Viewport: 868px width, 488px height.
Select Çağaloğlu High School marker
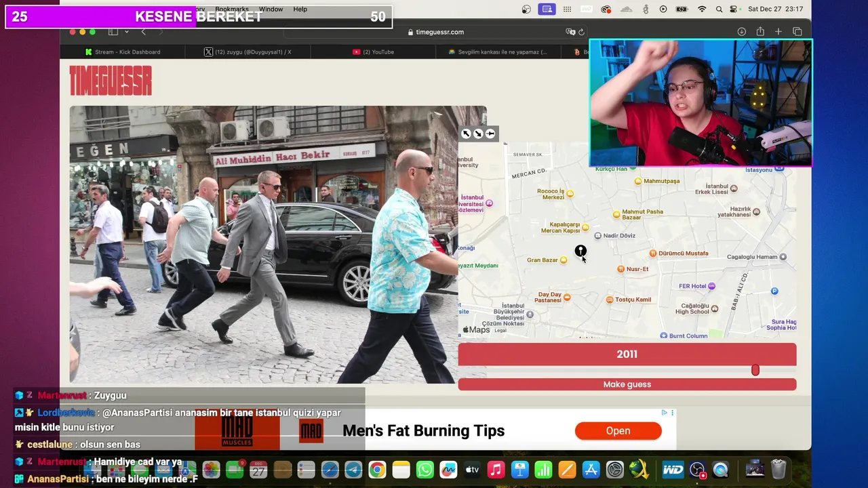pos(714,309)
